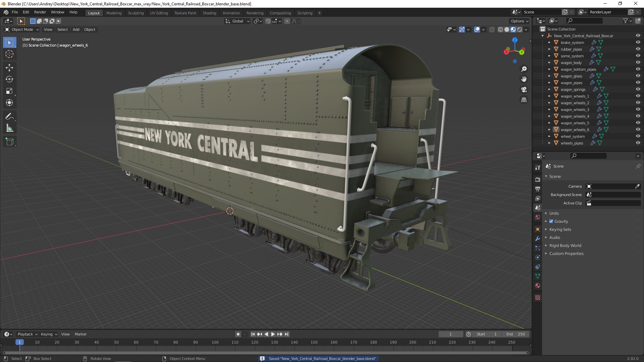Open the Texture properties tab
Image resolution: width=644 pixels, height=362 pixels.
[x=538, y=298]
